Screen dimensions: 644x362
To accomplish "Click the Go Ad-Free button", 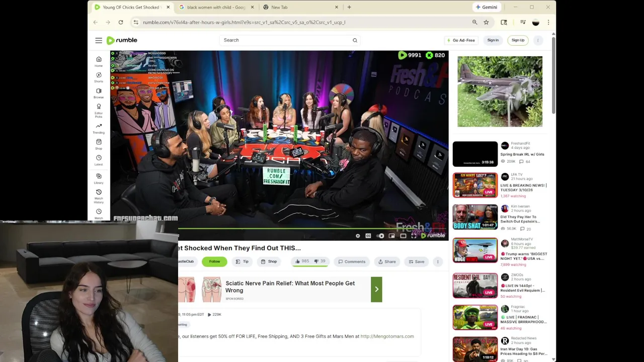I will pyautogui.click(x=461, y=40).
